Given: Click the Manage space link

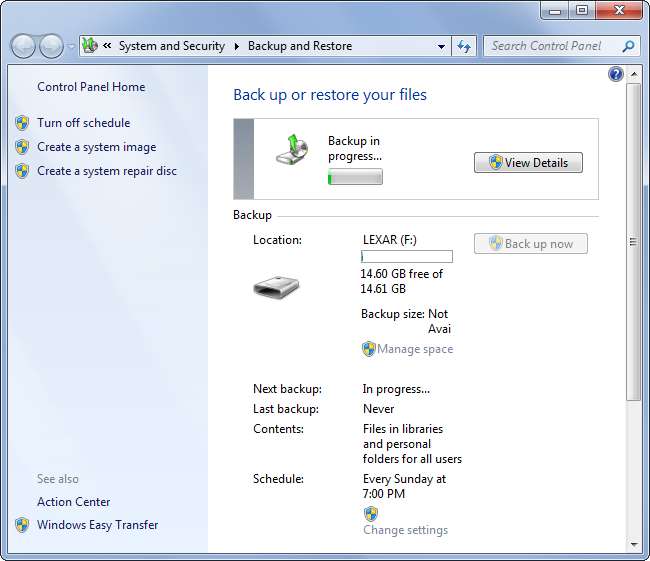Looking at the screenshot, I should pyautogui.click(x=415, y=349).
